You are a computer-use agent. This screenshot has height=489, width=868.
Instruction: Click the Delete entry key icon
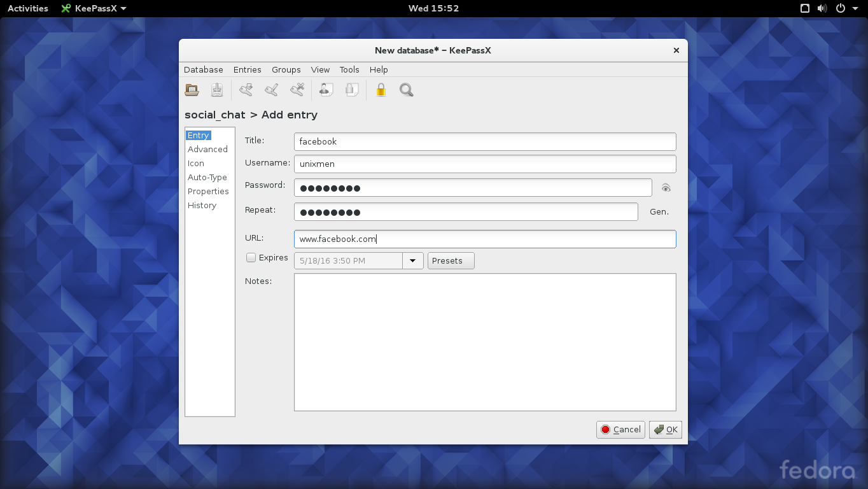tap(297, 90)
